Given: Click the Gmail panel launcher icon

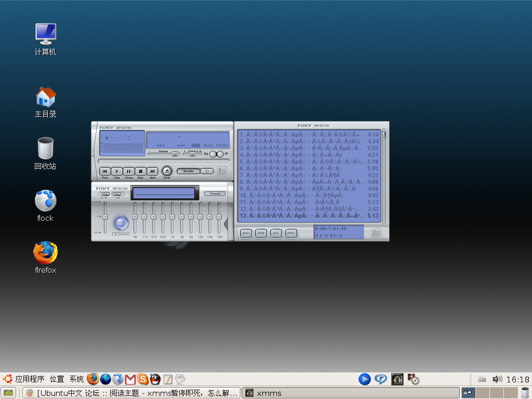Looking at the screenshot, I should pyautogui.click(x=130, y=379).
